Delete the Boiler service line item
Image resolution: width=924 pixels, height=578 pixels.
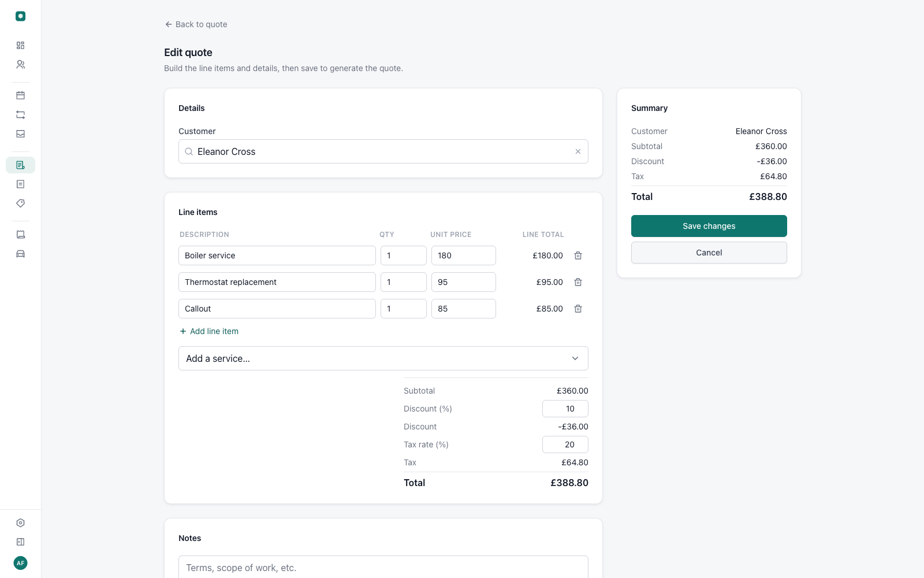point(578,255)
